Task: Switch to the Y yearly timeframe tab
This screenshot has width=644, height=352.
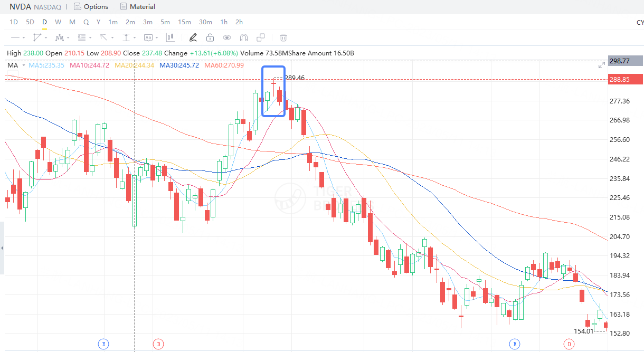Action: [x=98, y=22]
